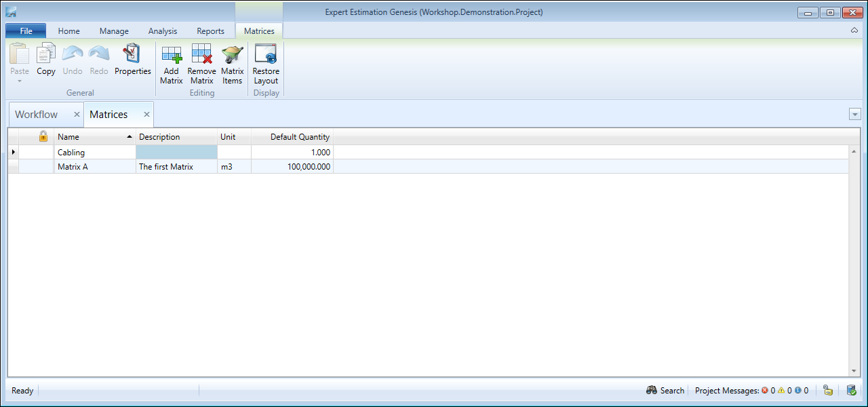Click the Remove Matrix icon
This screenshot has width=868, height=407.
tap(201, 56)
